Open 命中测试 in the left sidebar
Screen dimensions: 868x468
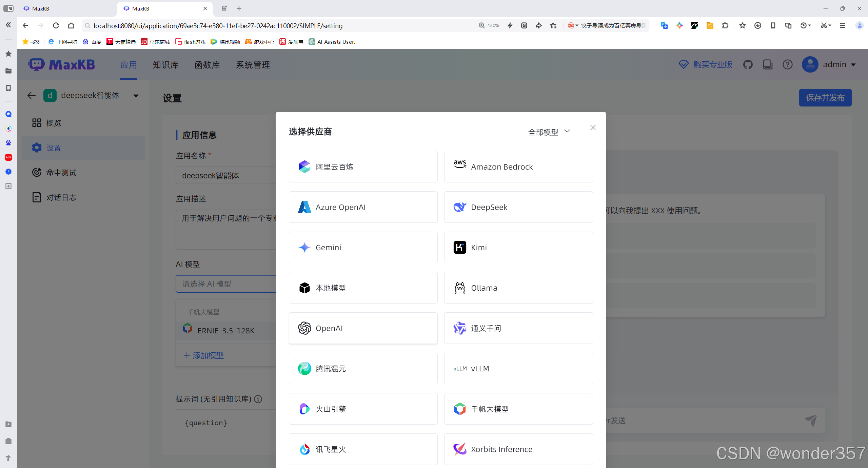62,172
